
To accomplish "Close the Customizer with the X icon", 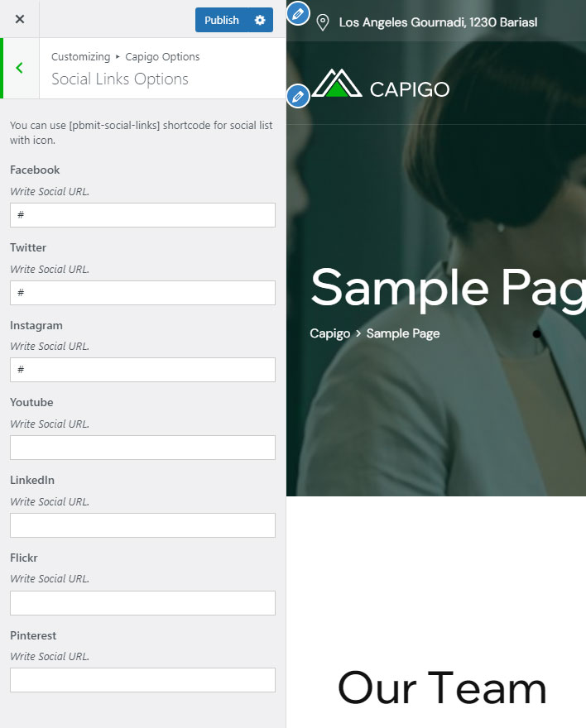I will (x=20, y=19).
